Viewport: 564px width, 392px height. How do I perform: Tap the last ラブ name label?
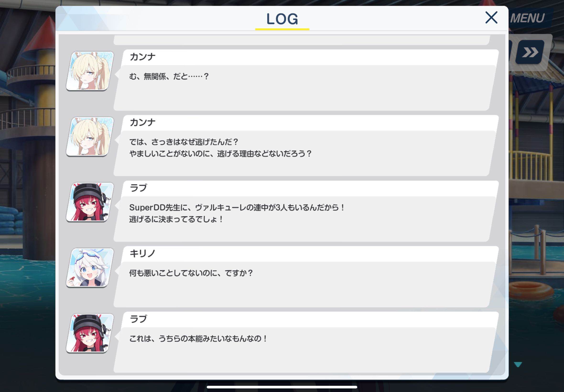click(138, 319)
